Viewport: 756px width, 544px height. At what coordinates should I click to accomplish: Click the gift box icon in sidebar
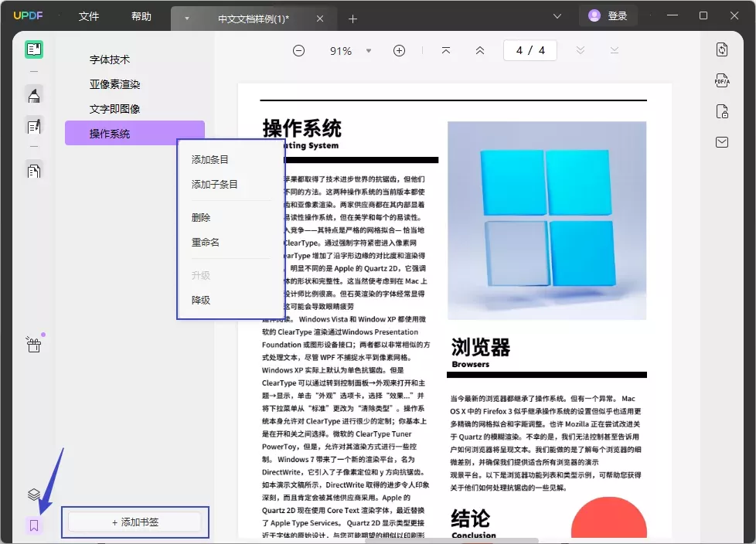click(x=33, y=345)
